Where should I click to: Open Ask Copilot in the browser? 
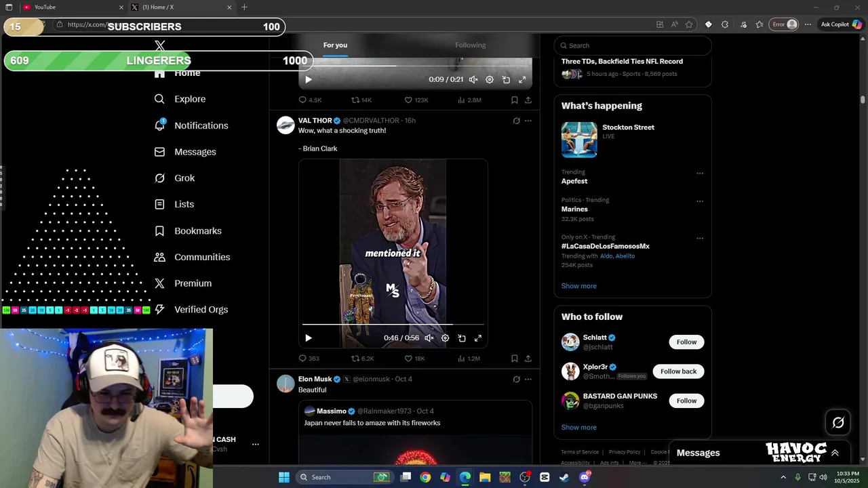(840, 24)
